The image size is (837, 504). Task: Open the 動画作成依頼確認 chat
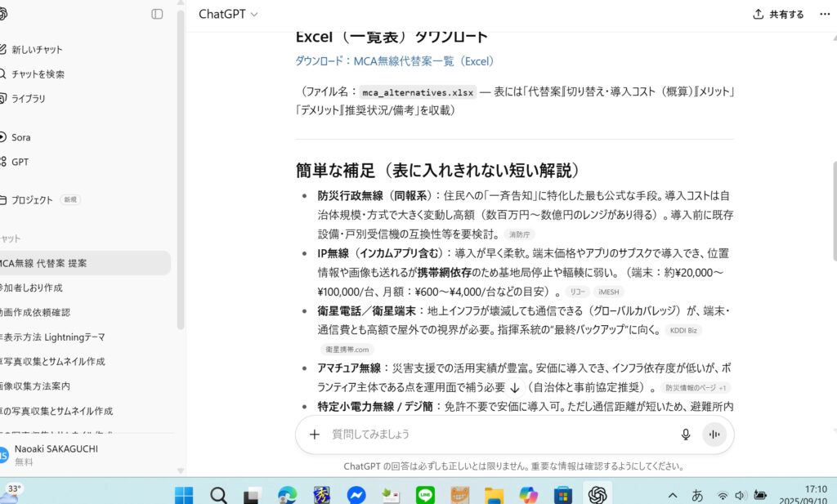coord(84,313)
